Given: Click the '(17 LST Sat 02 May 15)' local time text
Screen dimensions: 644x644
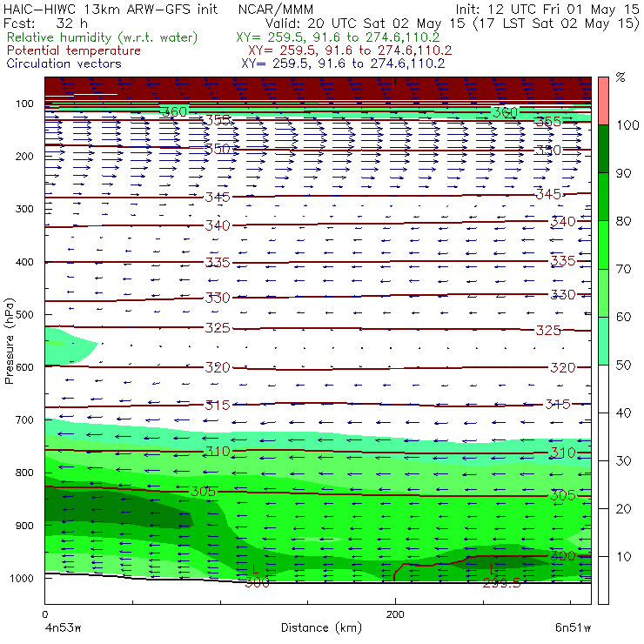Looking at the screenshot, I should (x=557, y=23).
